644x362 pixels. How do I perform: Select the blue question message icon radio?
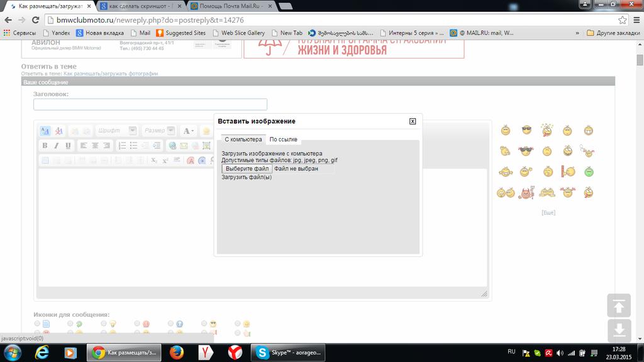click(171, 324)
